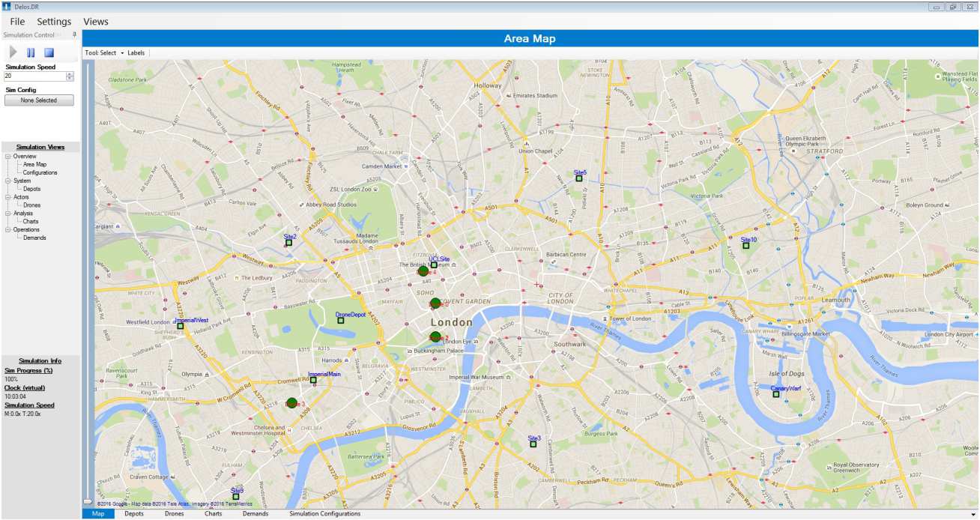Viewport: 980px width, 520px height.
Task: Start the simulation with the play button
Action: click(13, 52)
